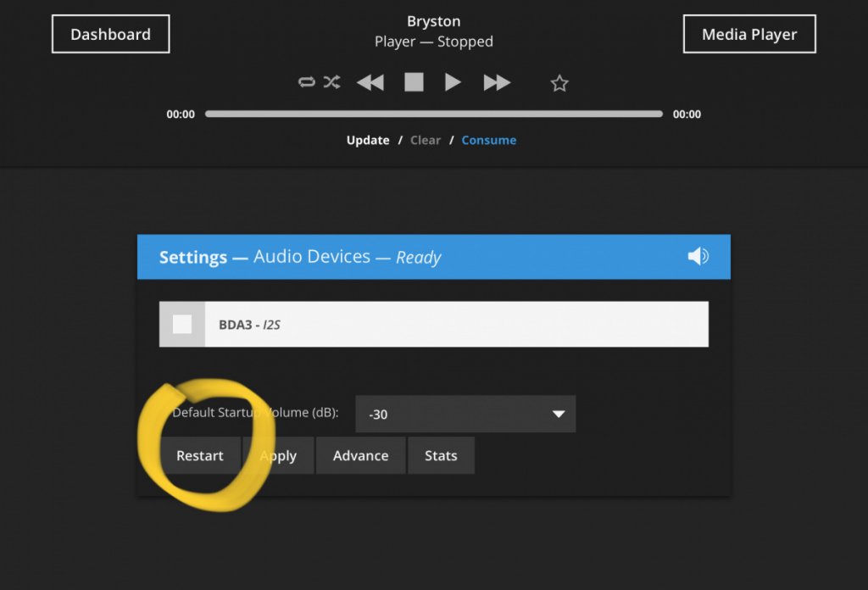Open Advance audio settings
The image size is (868, 590).
pos(361,455)
